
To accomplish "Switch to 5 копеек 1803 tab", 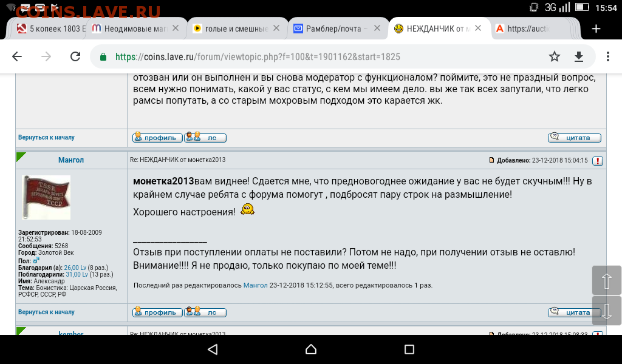I will (51, 29).
